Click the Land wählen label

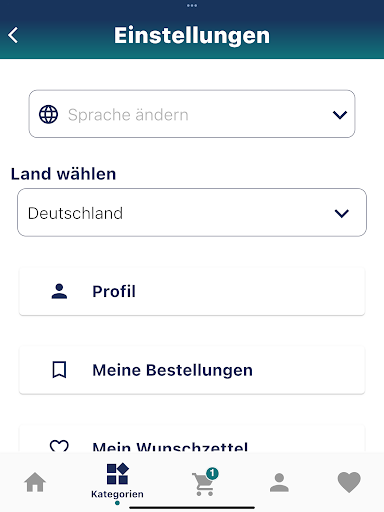click(x=63, y=174)
